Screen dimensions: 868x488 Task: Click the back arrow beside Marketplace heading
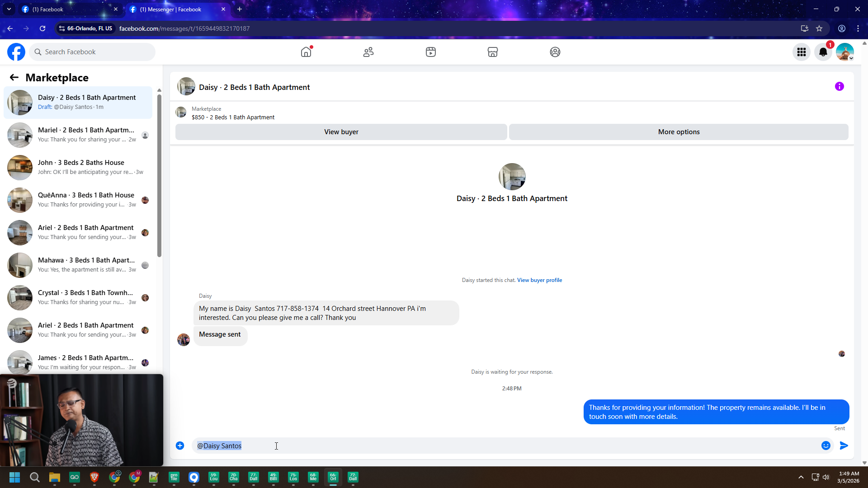(x=14, y=77)
